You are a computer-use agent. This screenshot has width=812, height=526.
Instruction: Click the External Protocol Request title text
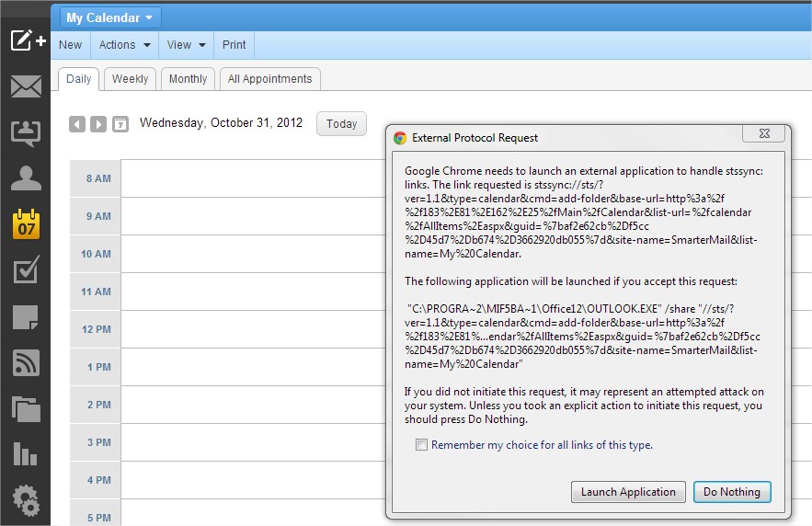pos(475,138)
